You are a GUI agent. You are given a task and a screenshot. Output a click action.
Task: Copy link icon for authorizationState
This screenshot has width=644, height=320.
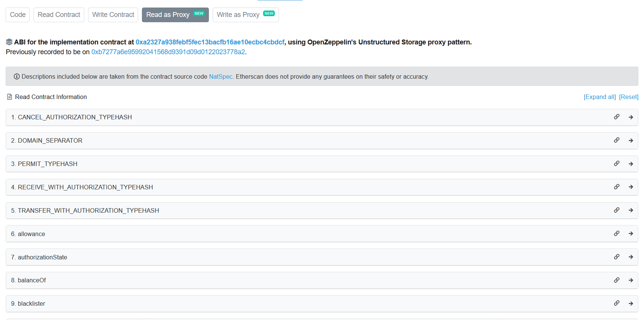(x=617, y=257)
